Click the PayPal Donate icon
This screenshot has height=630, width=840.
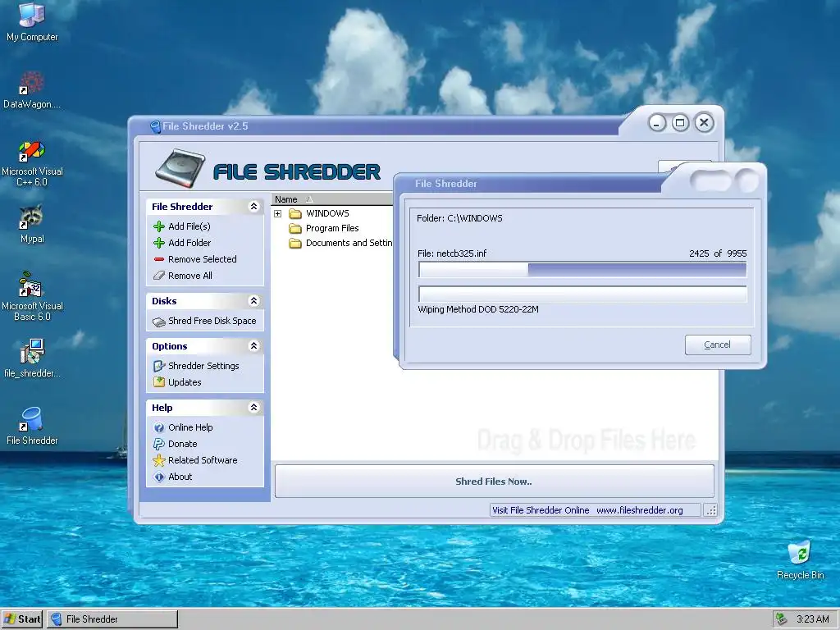tap(159, 444)
